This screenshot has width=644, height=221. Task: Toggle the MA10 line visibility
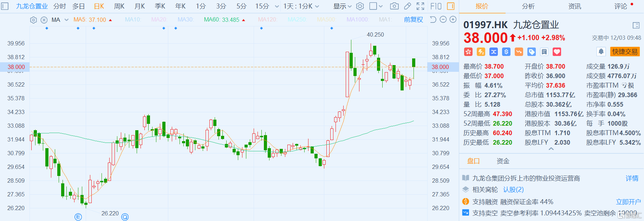tap(132, 20)
